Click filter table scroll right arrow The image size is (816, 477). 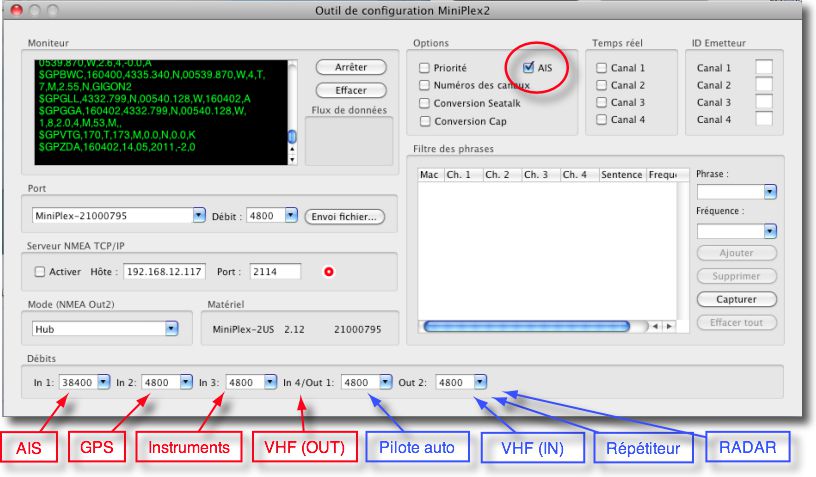click(669, 326)
